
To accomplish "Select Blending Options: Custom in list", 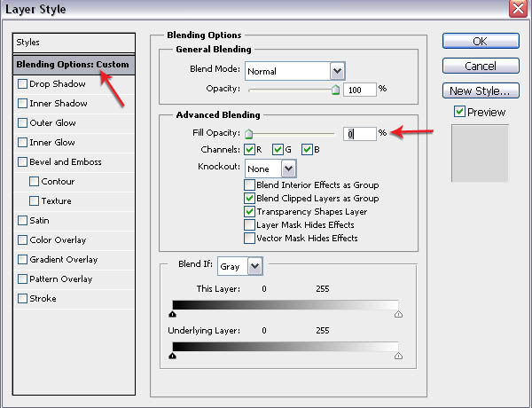I will coord(73,65).
